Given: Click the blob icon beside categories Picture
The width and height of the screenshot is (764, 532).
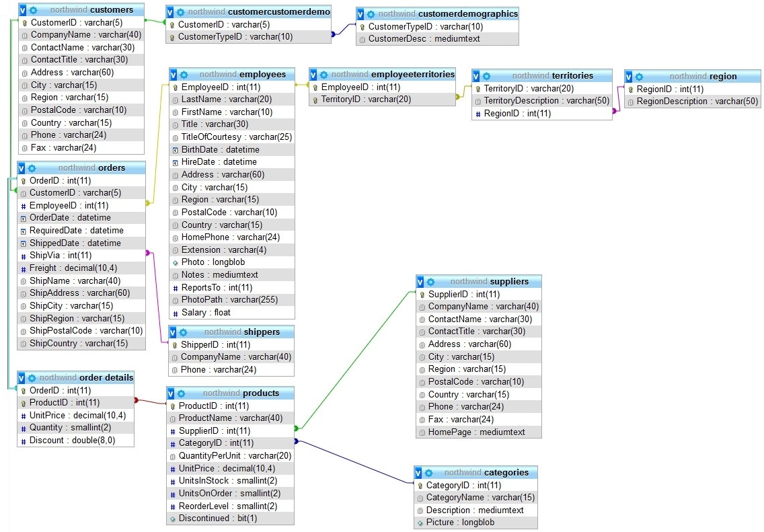Looking at the screenshot, I should click(420, 523).
